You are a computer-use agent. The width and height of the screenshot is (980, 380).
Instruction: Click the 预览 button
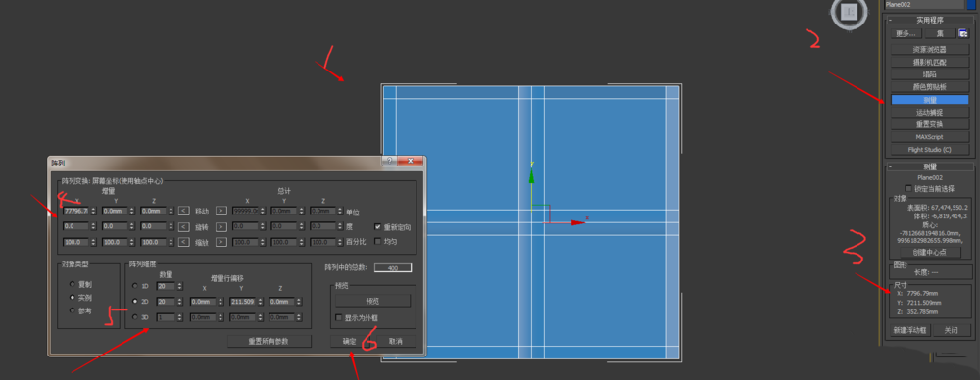[372, 301]
